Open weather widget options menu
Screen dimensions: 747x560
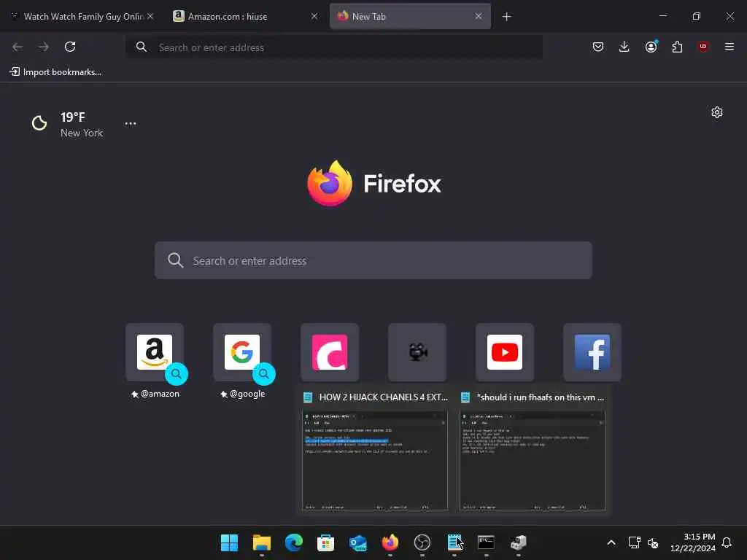pos(131,123)
